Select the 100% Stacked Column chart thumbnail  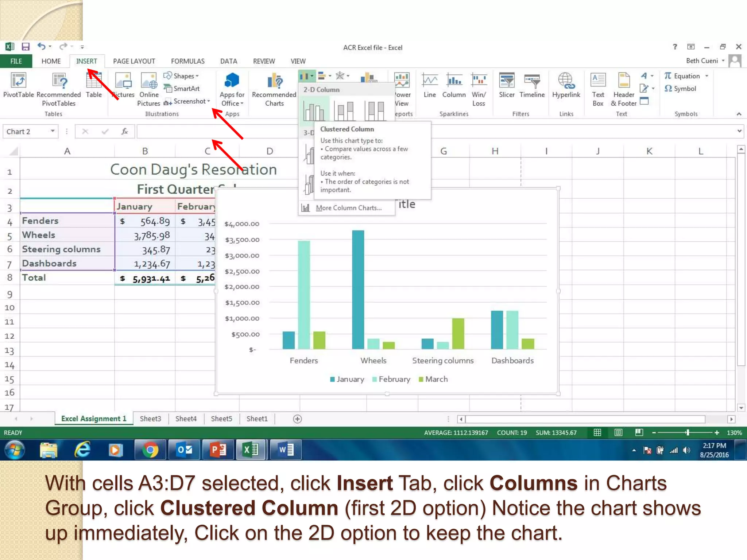tap(375, 111)
